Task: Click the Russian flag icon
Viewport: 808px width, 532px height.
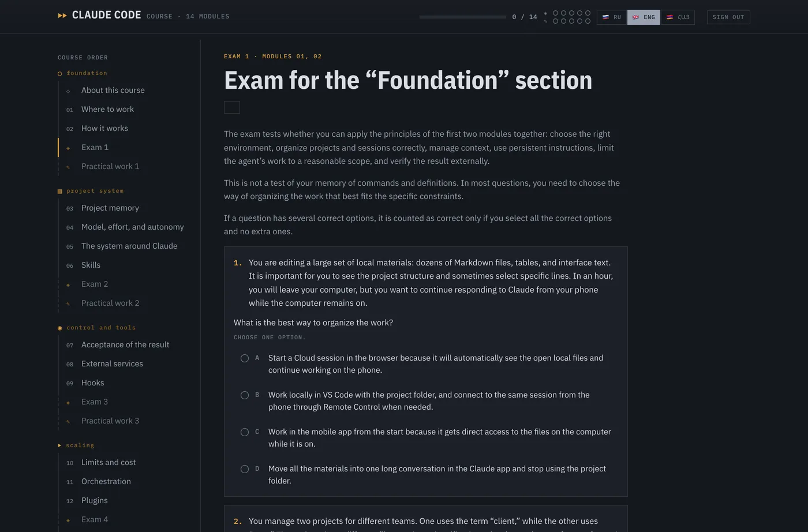Action: (605, 17)
